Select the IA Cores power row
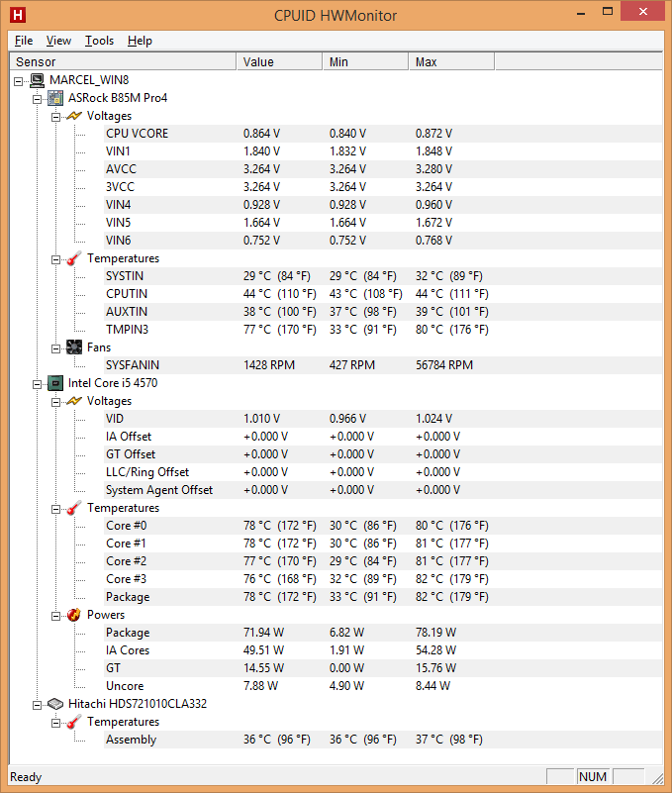 (383, 650)
